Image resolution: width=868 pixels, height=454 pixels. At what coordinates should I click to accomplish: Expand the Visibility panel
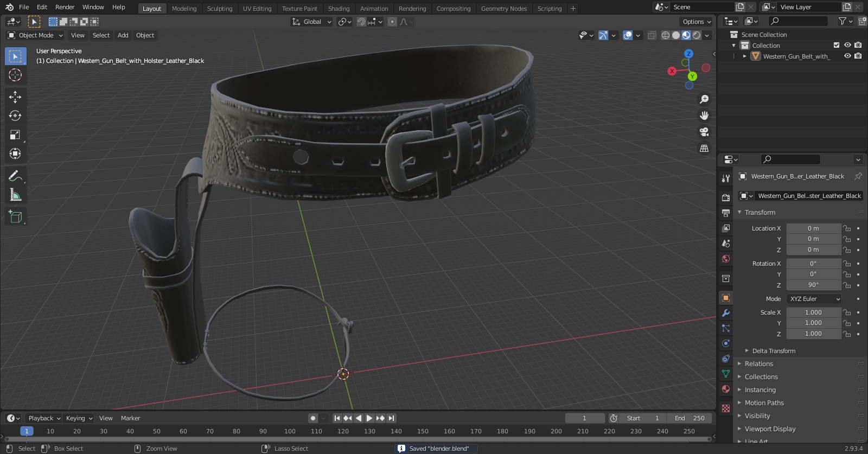coord(757,416)
